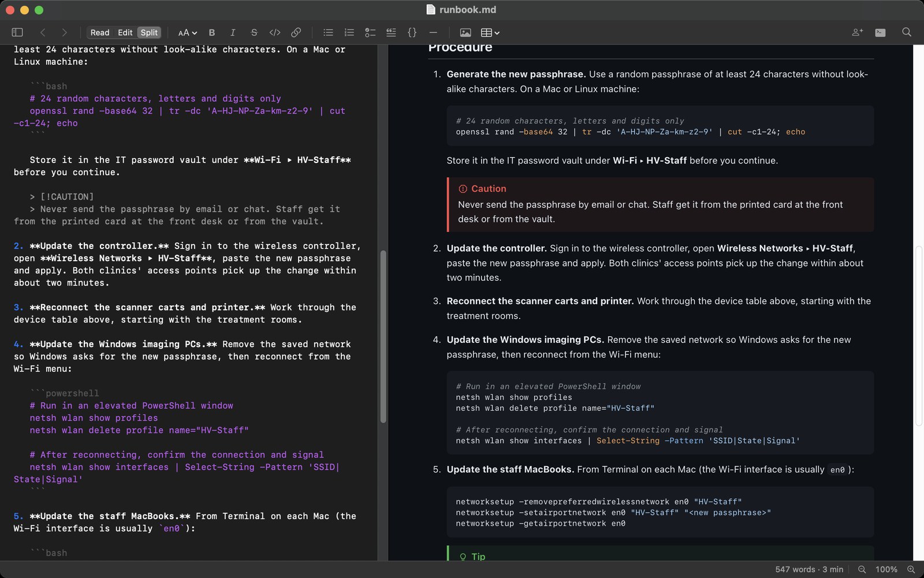Insert inline code formatting
Screen dimensions: 924x578
pos(275,32)
